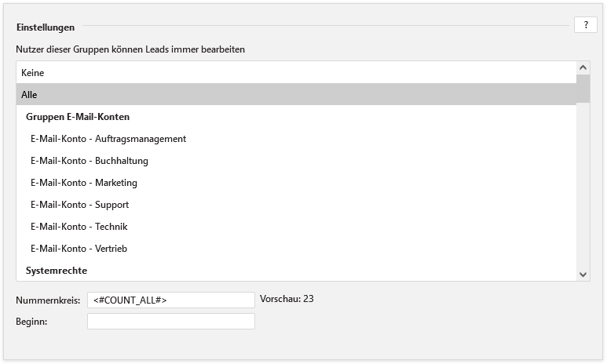Viewport: 607px width, 364px height.
Task: Click the 'Gruppen E-Mail-Konten' group header
Action: [x=77, y=117]
